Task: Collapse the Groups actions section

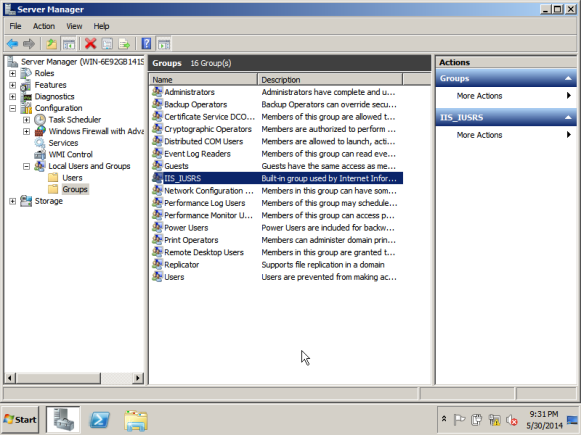Action: tap(568, 78)
